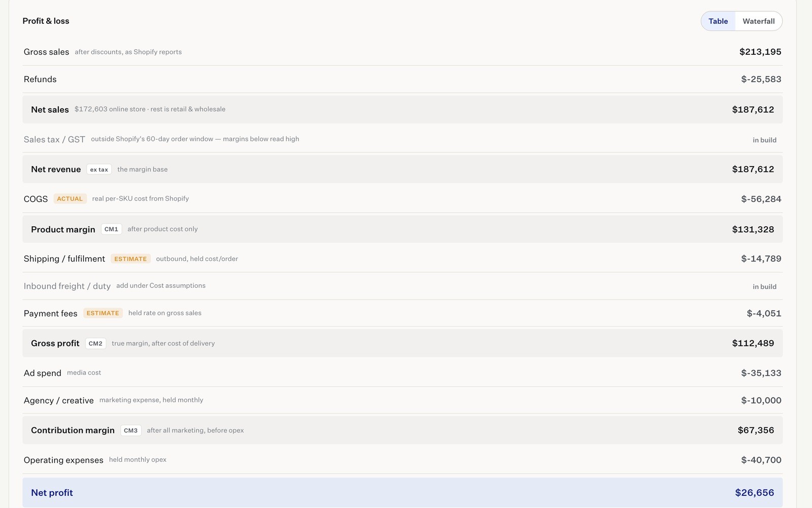Click 'in build' in the Inbound freight row
This screenshot has height=508, width=812.
(x=764, y=287)
